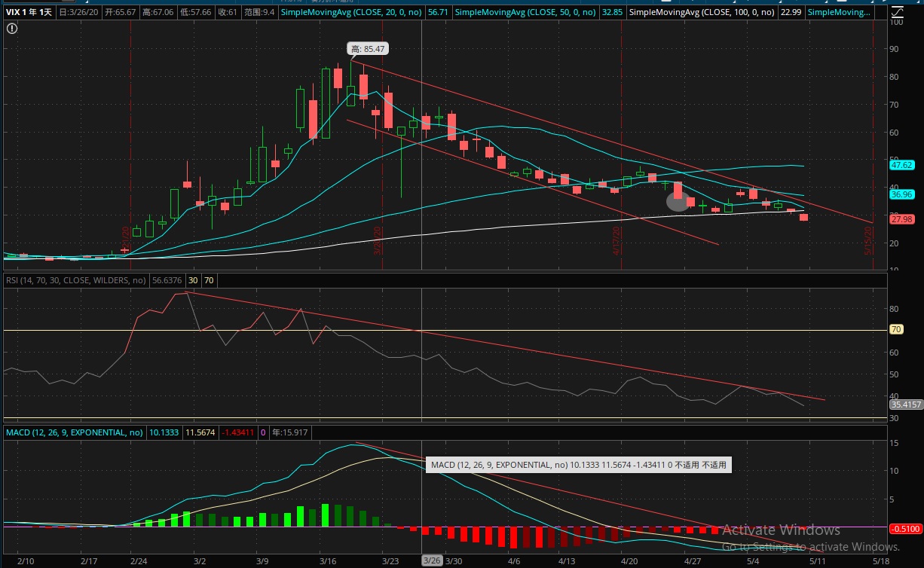
Task: Click the MACD tooltip showing 不适用 不适用
Action: click(578, 466)
